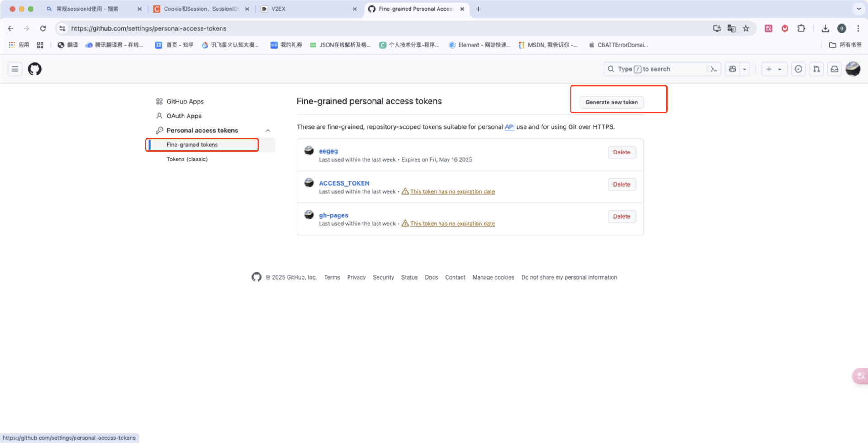Close the V2EX tab

point(355,9)
